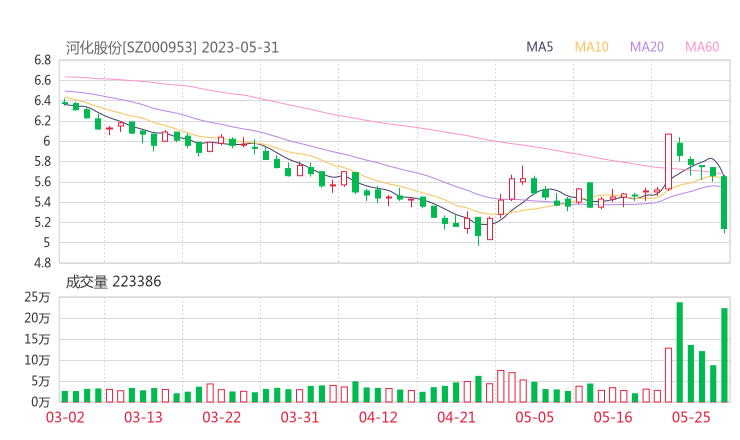
Task: Click the 05-16 date label
Action: coord(613,417)
